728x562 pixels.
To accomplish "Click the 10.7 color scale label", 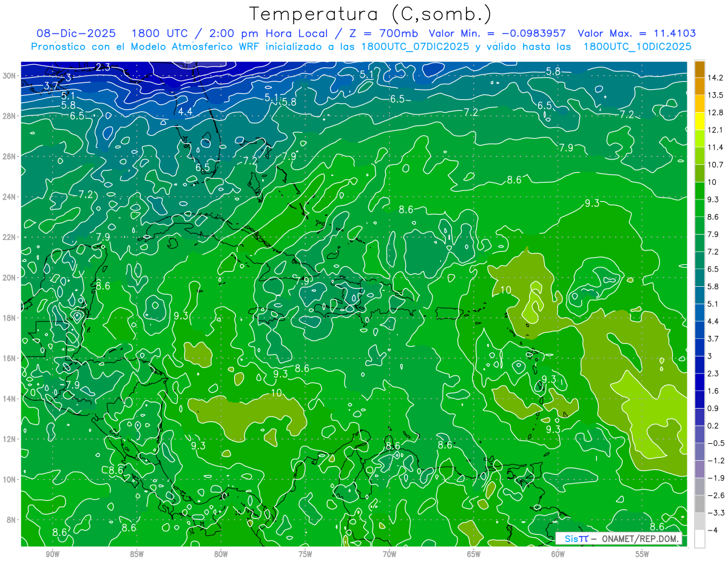I will (715, 165).
